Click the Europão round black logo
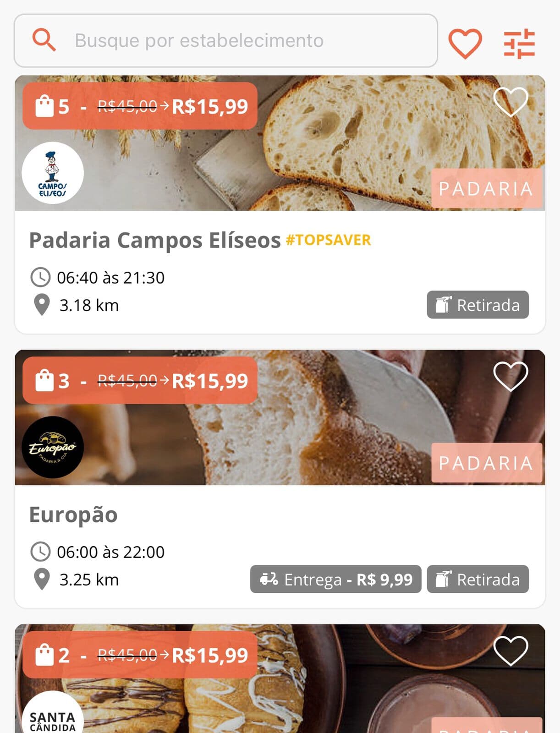The height and width of the screenshot is (733, 560). [x=53, y=447]
